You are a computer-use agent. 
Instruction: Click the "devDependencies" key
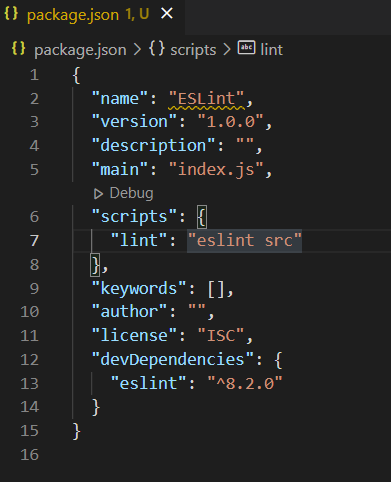[173, 359]
